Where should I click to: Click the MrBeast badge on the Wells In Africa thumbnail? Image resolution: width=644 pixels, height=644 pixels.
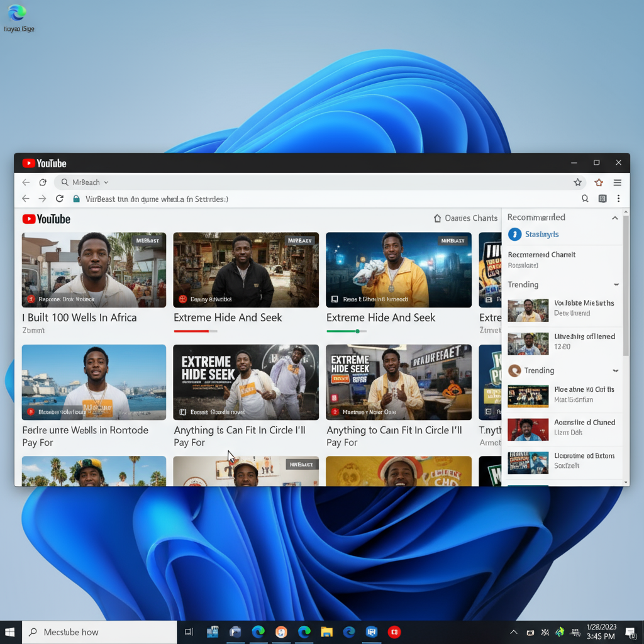coord(147,240)
